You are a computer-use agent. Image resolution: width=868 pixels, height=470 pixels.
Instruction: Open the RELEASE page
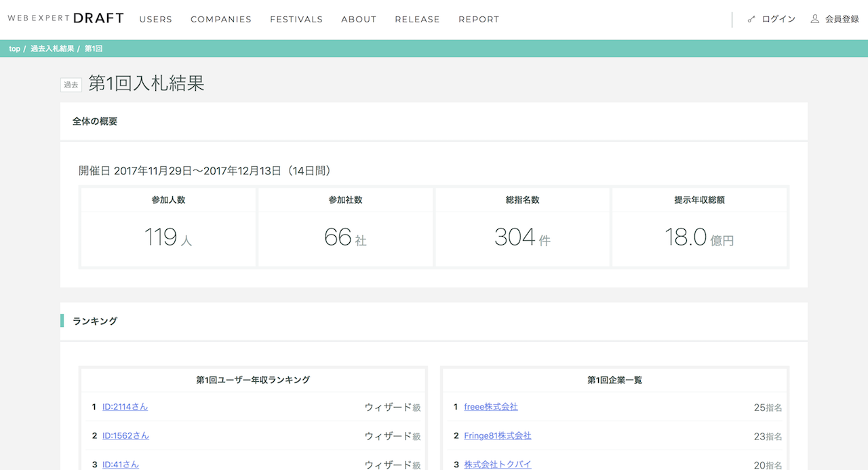coord(417,20)
